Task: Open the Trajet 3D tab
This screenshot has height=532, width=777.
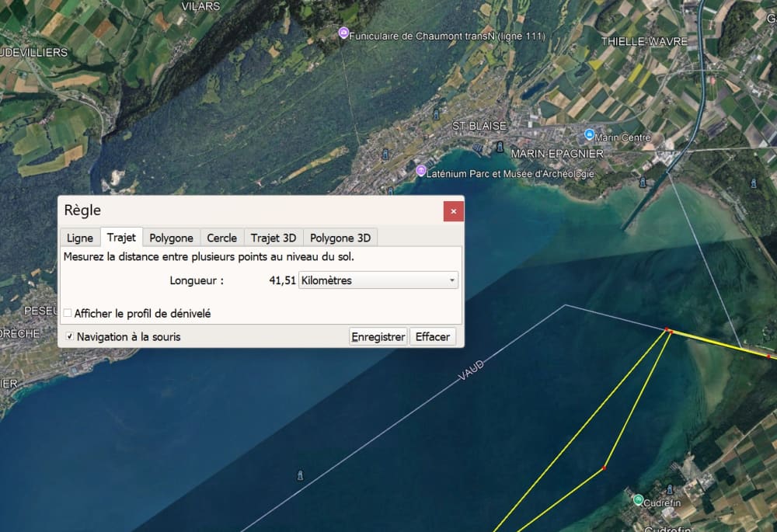Action: click(x=274, y=238)
